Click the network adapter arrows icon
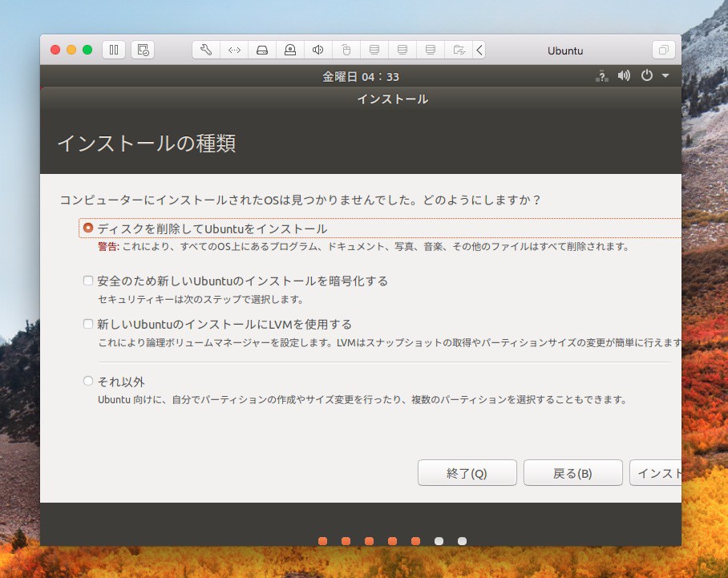The image size is (728, 578). coord(234,50)
